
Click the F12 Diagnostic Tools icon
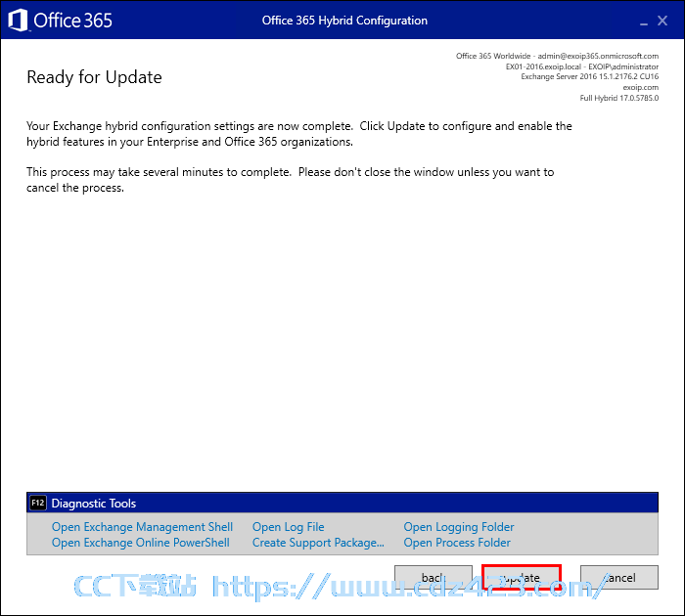pyautogui.click(x=37, y=503)
